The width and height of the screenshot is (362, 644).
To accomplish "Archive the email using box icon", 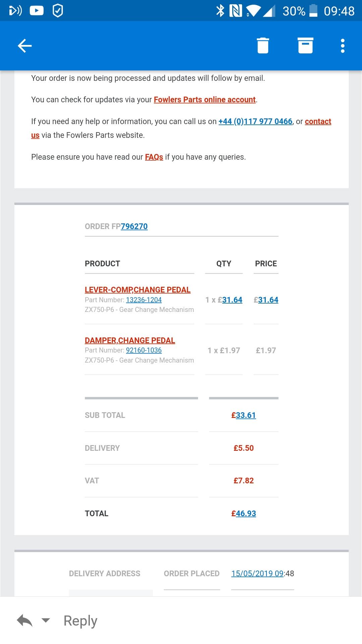I will (x=305, y=46).
